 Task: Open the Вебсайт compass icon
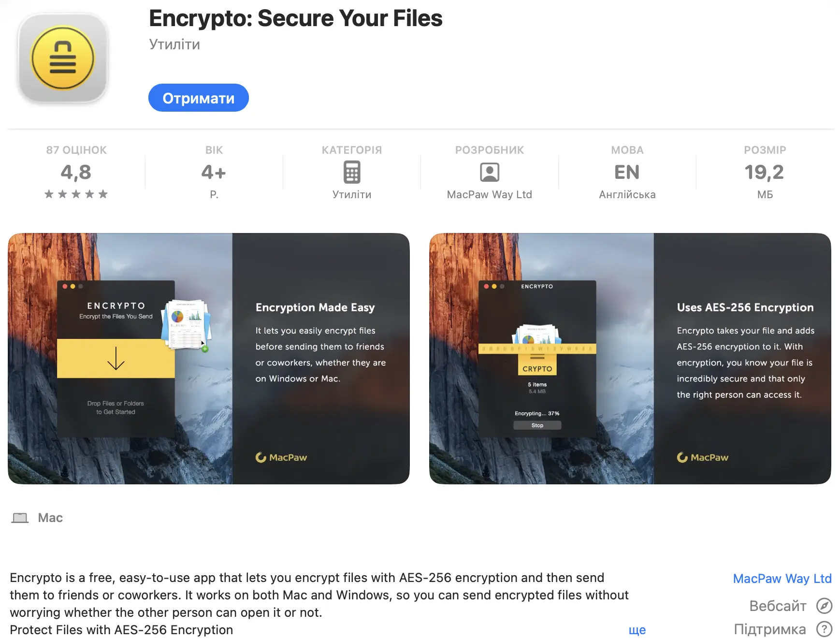point(824,606)
